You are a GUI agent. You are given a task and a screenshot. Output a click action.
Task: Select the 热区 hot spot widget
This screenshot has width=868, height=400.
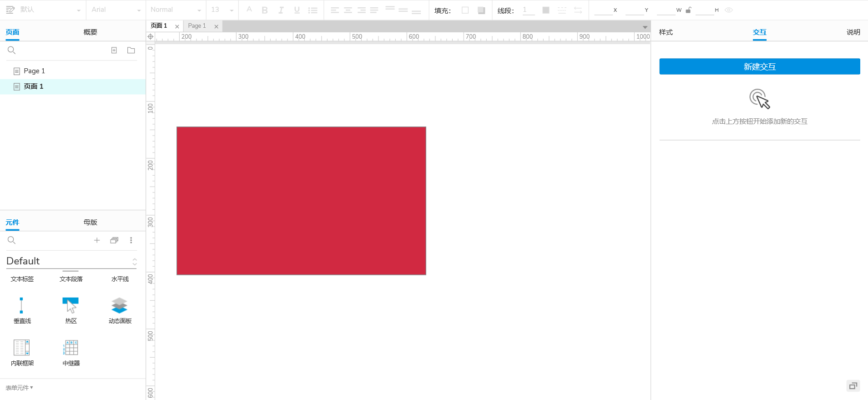click(x=71, y=310)
